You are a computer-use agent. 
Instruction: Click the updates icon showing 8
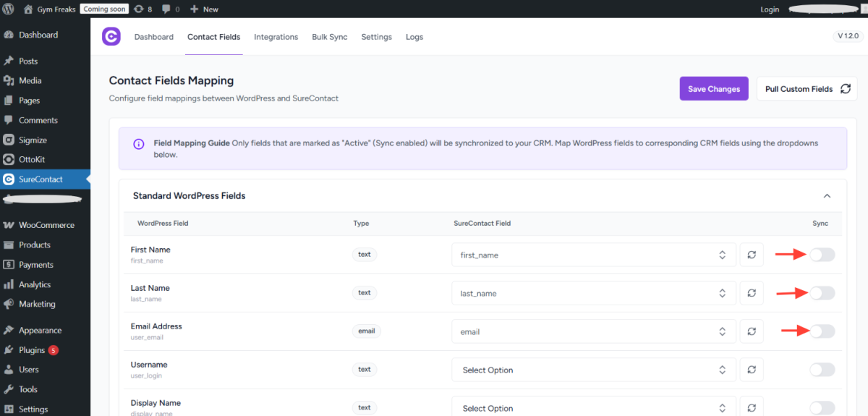pyautogui.click(x=143, y=9)
